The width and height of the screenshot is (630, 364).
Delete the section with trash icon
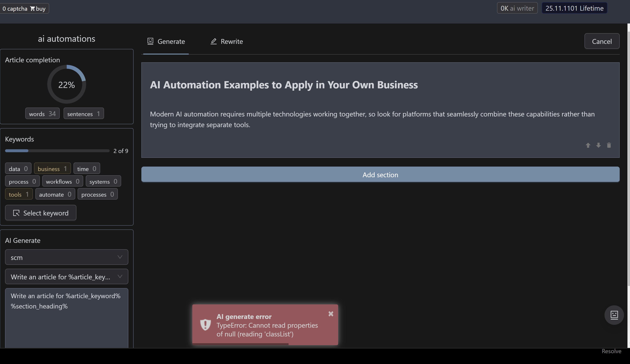[609, 145]
